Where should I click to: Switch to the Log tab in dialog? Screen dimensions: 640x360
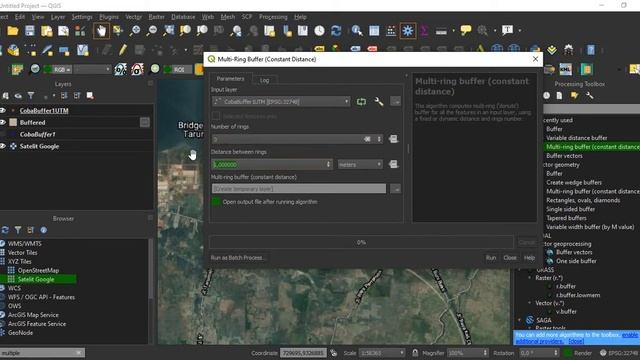[264, 80]
